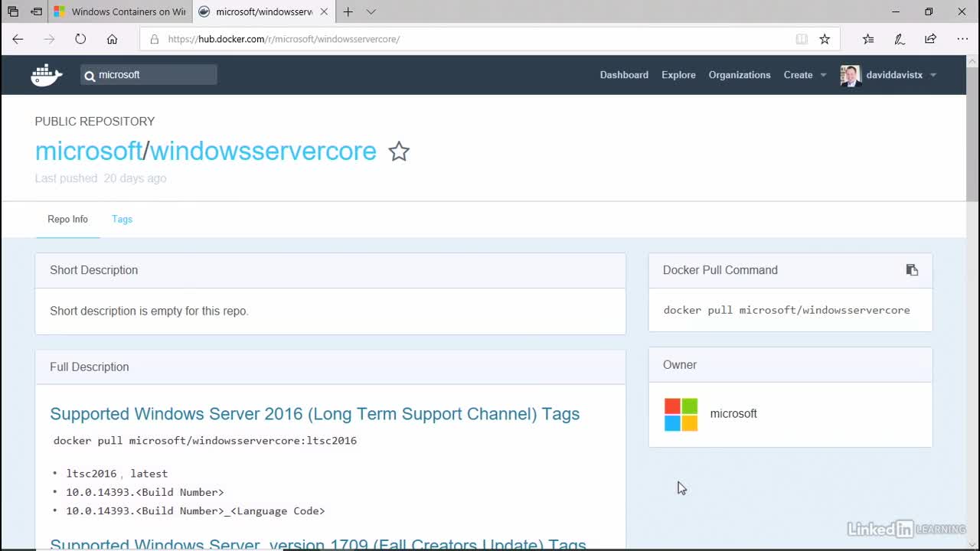Click the ltsc2016 pull command code line
This screenshot has height=551, width=980.
[205, 441]
